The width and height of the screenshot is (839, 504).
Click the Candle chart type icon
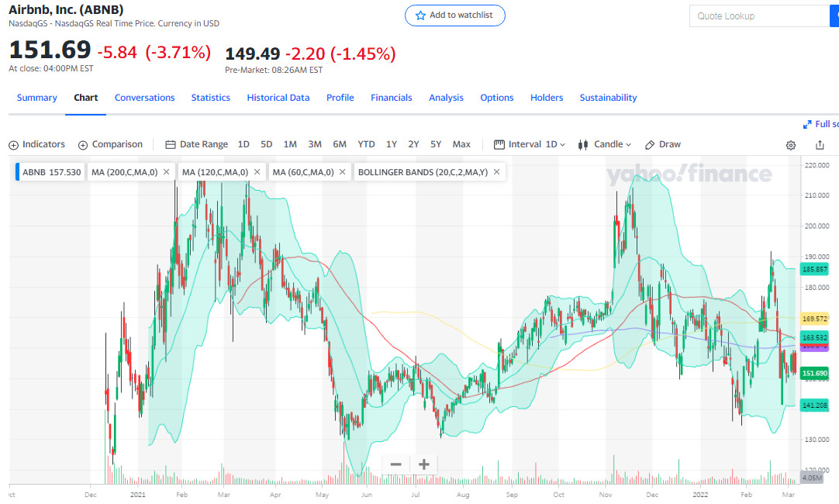click(x=583, y=144)
